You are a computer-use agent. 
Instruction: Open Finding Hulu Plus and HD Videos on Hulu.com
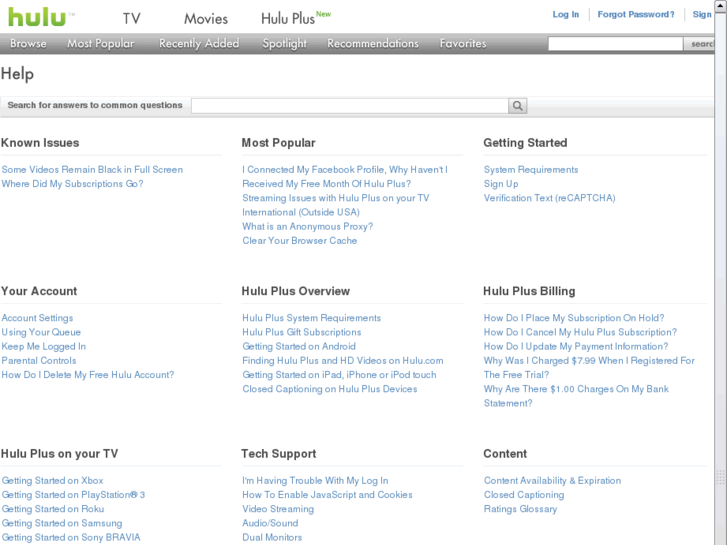tap(343, 361)
